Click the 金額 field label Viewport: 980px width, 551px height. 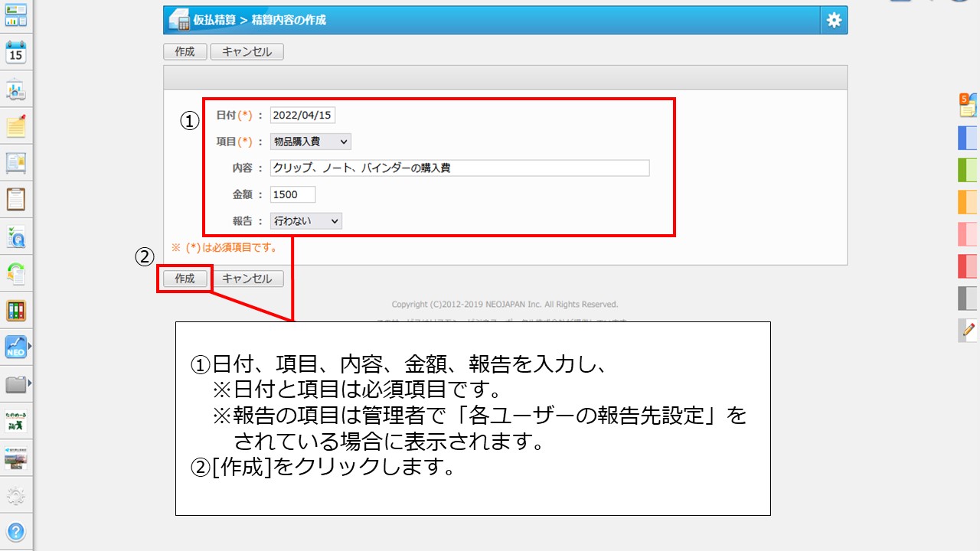pyautogui.click(x=243, y=194)
